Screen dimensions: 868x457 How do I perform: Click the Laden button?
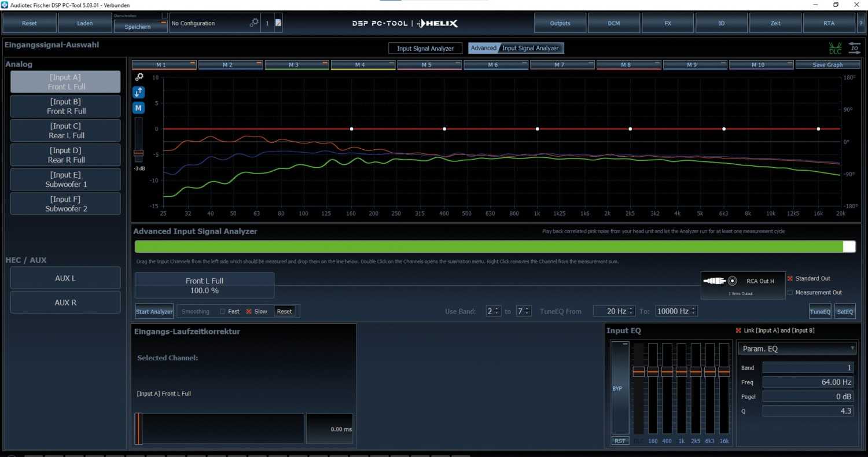(x=85, y=23)
